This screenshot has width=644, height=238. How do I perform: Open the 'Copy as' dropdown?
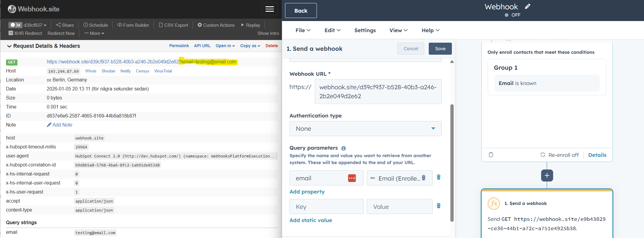pyautogui.click(x=250, y=46)
